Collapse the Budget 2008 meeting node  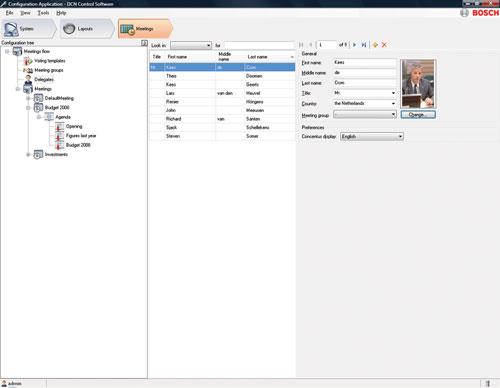click(x=28, y=108)
